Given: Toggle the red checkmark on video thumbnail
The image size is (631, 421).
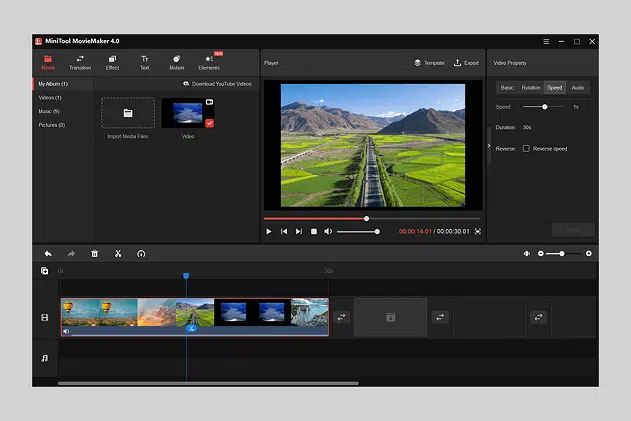Looking at the screenshot, I should [x=209, y=123].
